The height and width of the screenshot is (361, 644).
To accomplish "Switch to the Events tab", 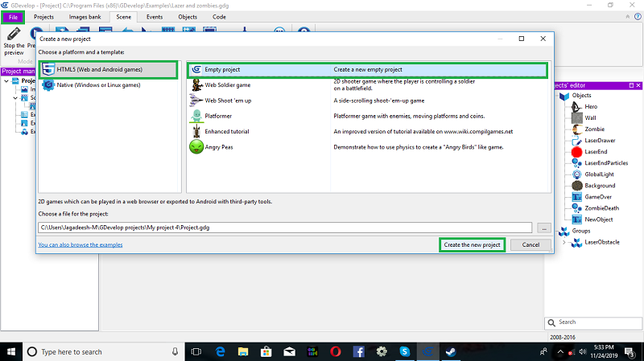I will pyautogui.click(x=155, y=17).
